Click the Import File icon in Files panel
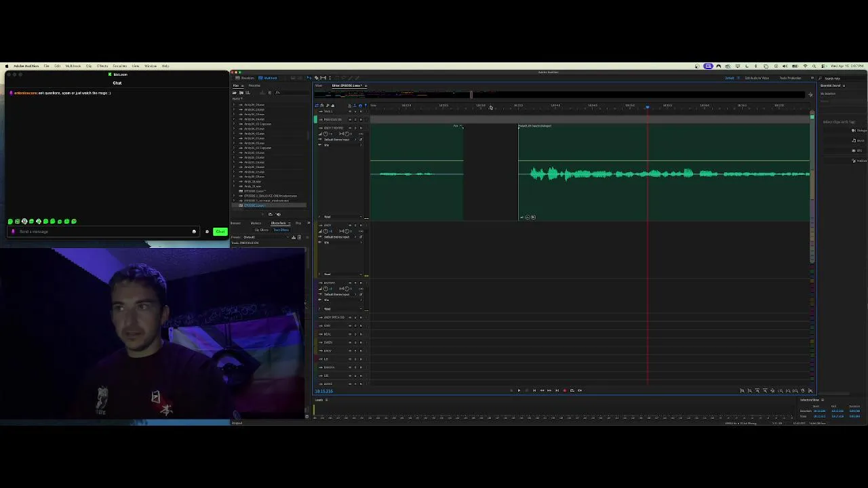The image size is (868, 488). 241,93
